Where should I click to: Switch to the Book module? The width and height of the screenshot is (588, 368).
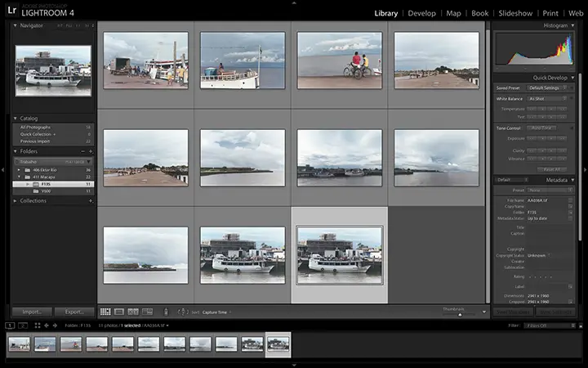(480, 13)
